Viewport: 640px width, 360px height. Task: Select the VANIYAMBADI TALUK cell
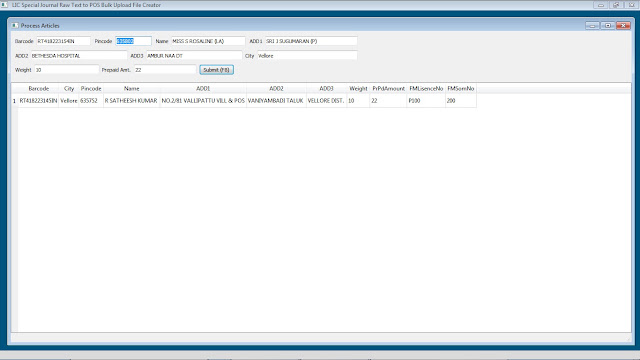[x=276, y=101]
